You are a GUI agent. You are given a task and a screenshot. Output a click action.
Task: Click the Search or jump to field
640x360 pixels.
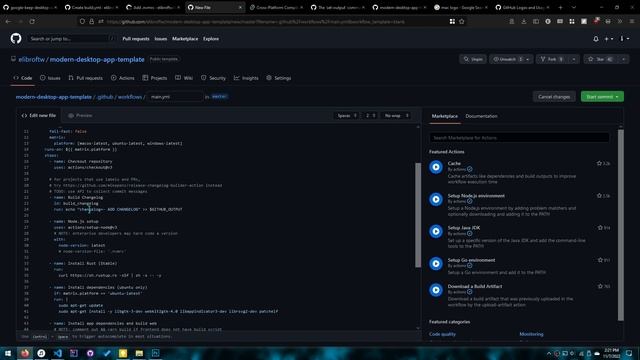click(71, 39)
